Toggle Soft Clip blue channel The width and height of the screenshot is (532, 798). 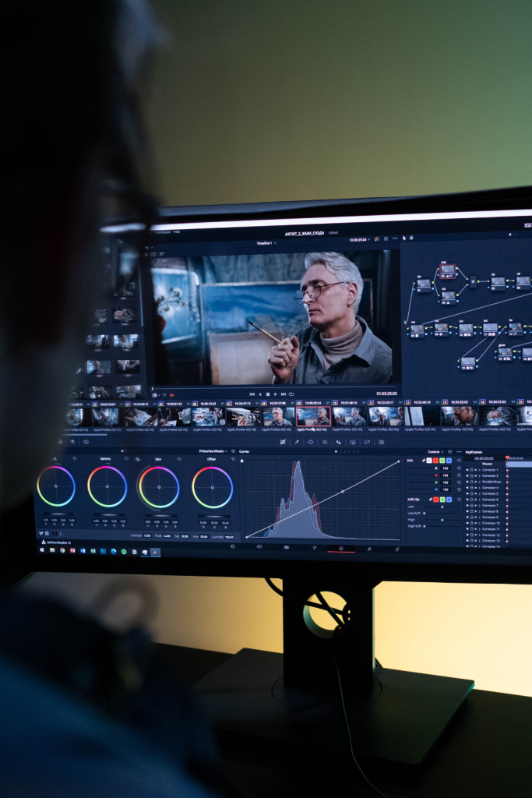[x=449, y=500]
